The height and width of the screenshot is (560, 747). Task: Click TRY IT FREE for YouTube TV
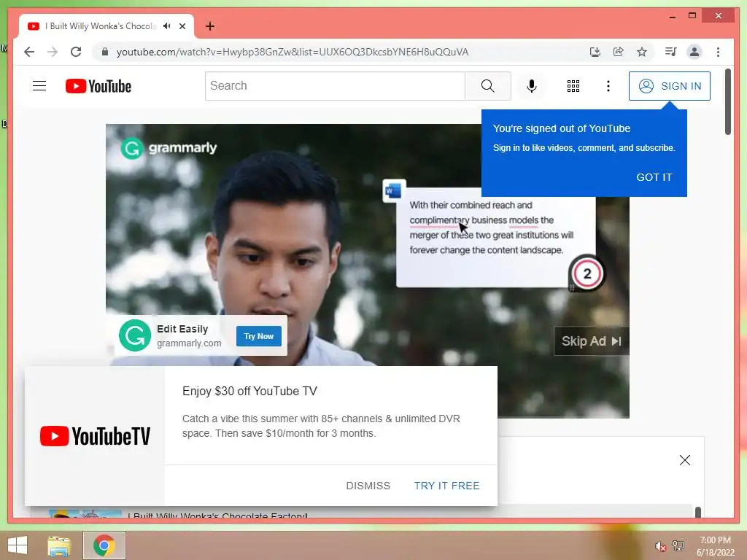[x=447, y=486]
